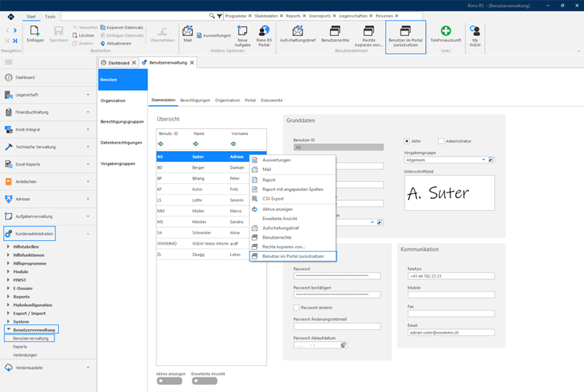
Task: Open Mail from the ribbon
Action: pos(188,34)
